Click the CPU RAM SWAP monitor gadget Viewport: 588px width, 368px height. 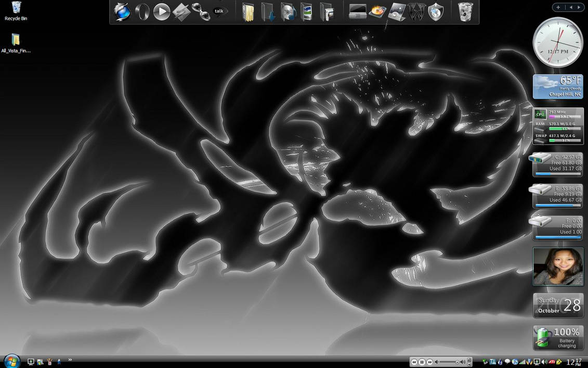point(558,126)
